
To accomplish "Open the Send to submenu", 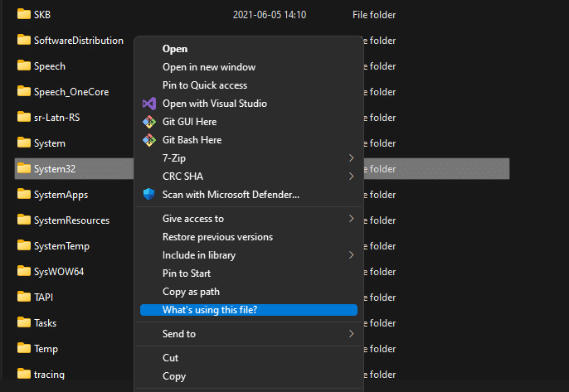I will coord(351,334).
